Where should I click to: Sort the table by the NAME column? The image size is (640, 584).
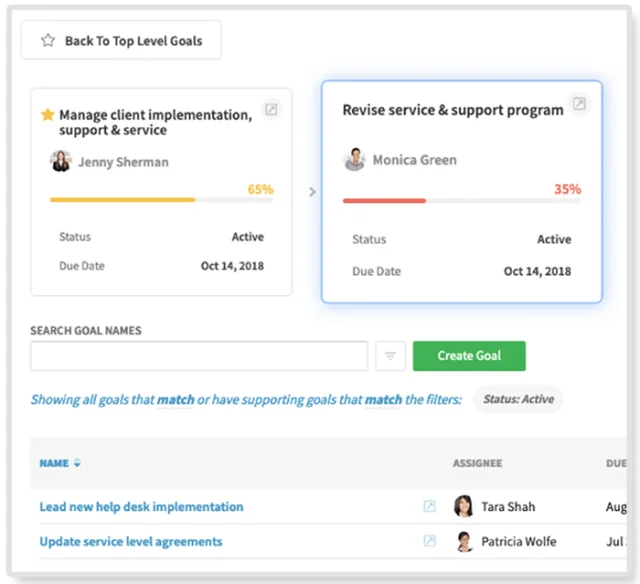(x=54, y=463)
